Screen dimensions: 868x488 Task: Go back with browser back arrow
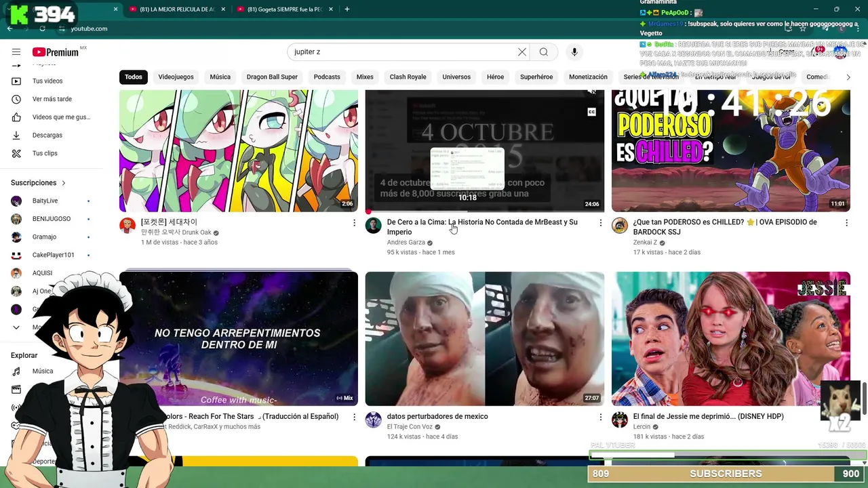tap(9, 28)
